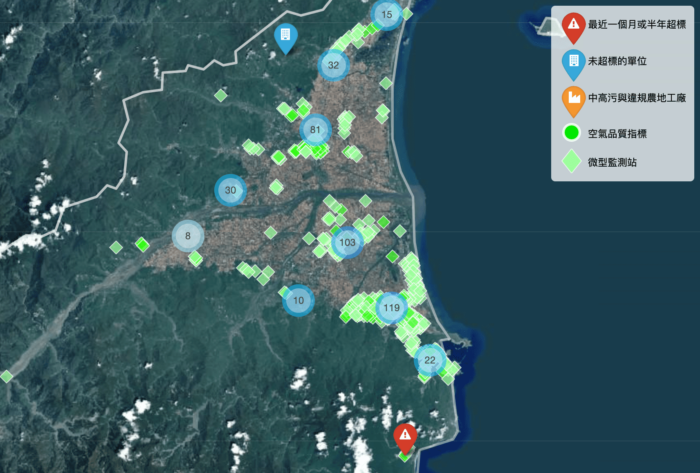Open the cluster marker labeled 10
This screenshot has height=473, width=700.
click(298, 300)
